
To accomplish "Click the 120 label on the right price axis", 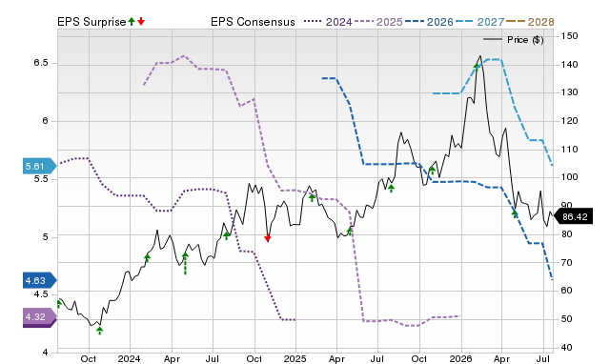I will (x=570, y=121).
